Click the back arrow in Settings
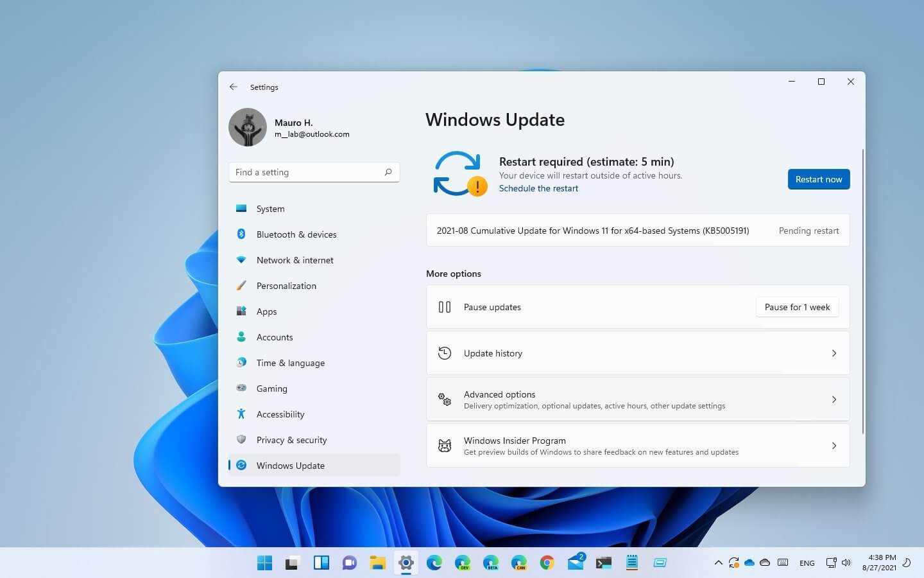 tap(234, 87)
